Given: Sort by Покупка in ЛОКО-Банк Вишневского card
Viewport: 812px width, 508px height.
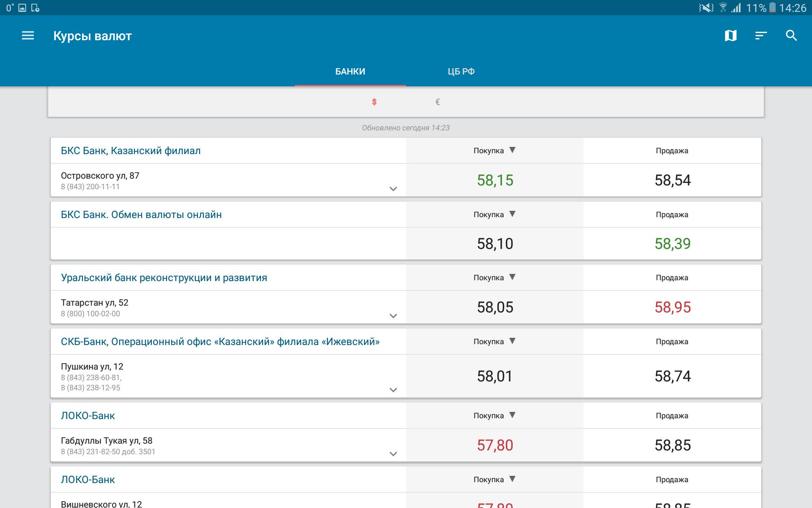Looking at the screenshot, I should click(x=494, y=480).
